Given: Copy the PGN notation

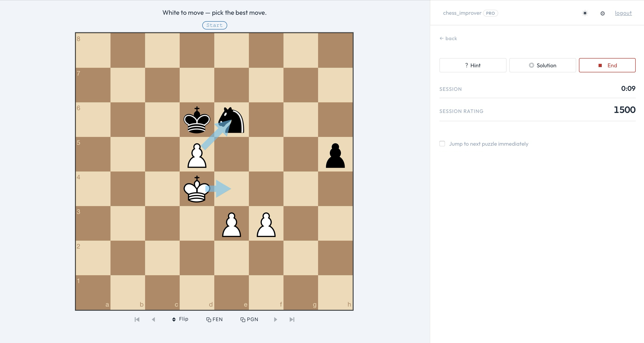Looking at the screenshot, I should [249, 319].
